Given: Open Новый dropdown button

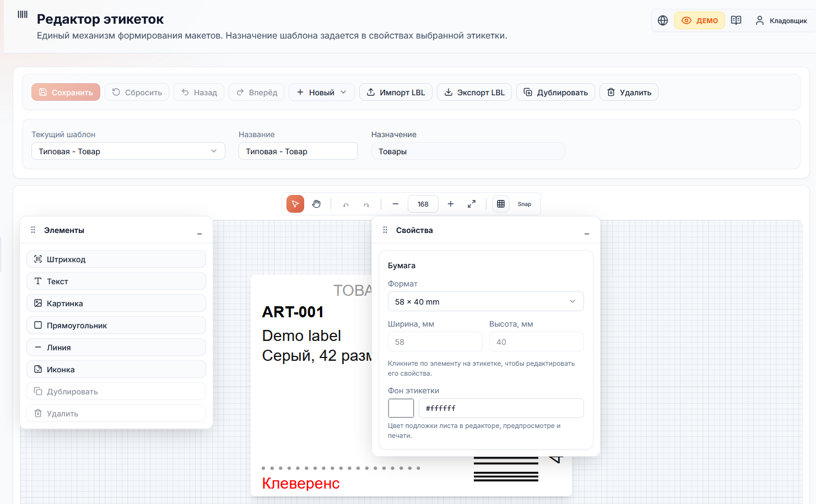Looking at the screenshot, I should (x=322, y=92).
